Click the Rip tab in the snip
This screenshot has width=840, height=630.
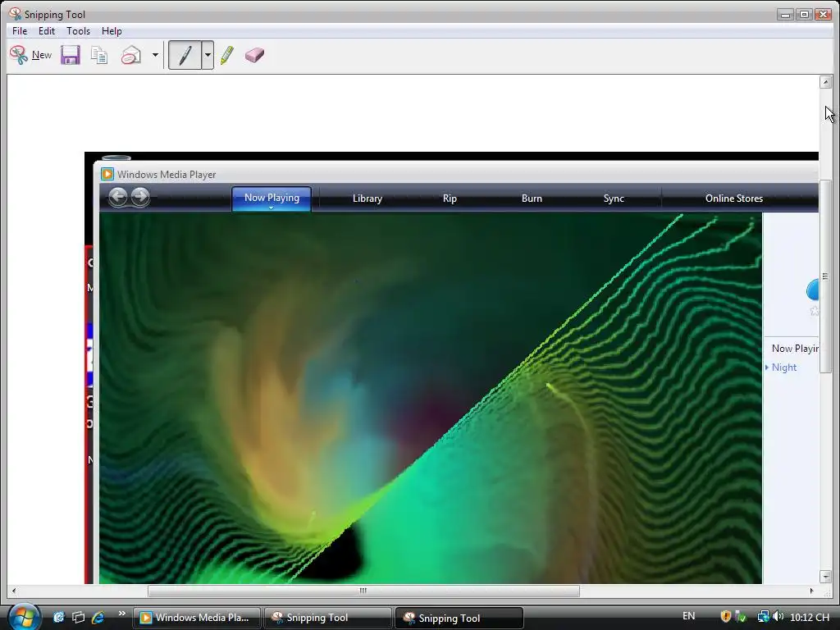(x=450, y=199)
